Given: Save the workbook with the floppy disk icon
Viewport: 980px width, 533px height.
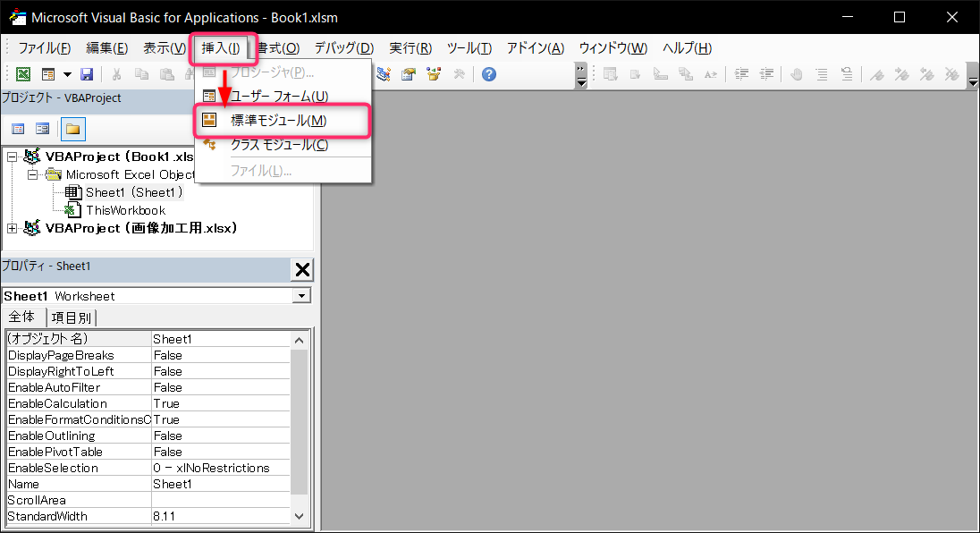Looking at the screenshot, I should pyautogui.click(x=87, y=74).
